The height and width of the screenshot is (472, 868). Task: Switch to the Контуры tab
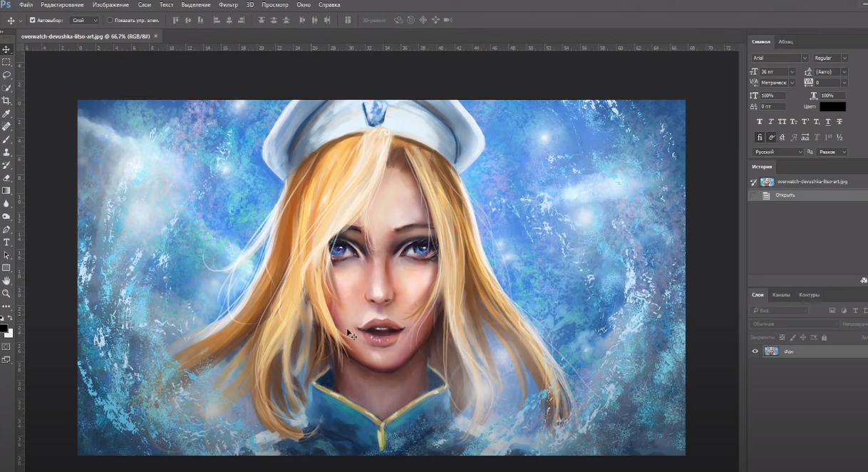pyautogui.click(x=809, y=295)
